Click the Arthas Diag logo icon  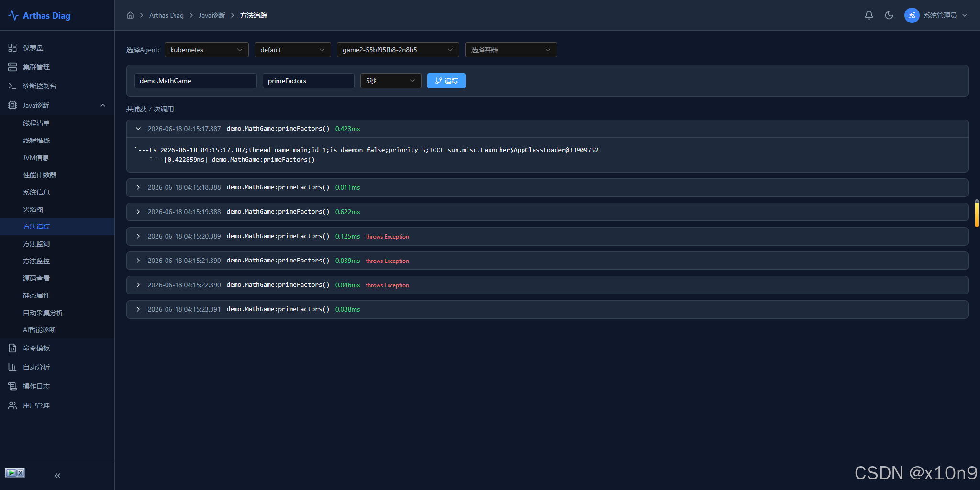(13, 15)
